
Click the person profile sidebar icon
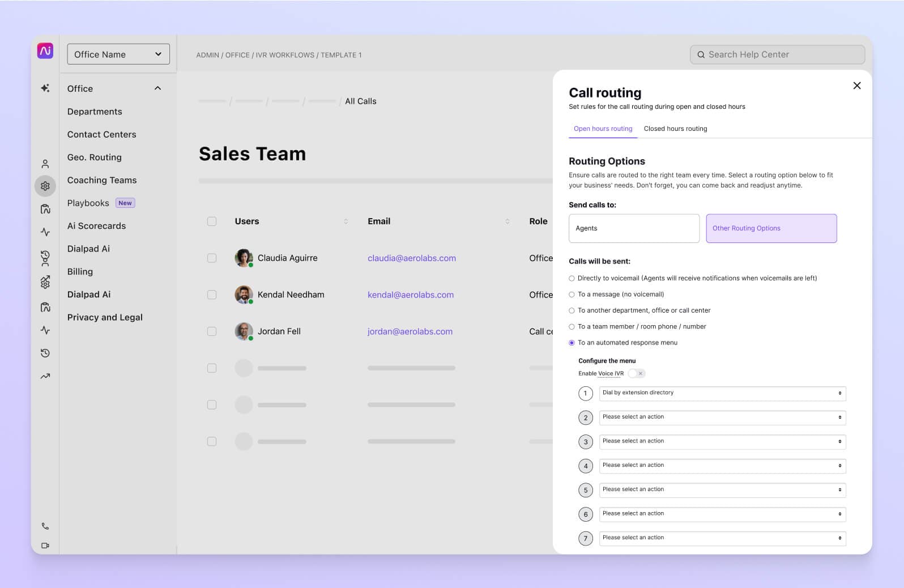[x=45, y=164]
